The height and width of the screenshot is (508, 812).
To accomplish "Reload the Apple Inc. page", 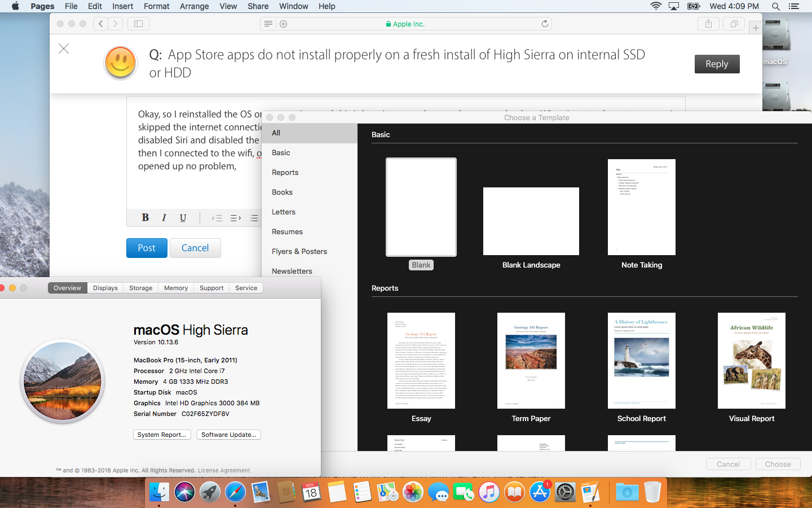I will click(545, 24).
